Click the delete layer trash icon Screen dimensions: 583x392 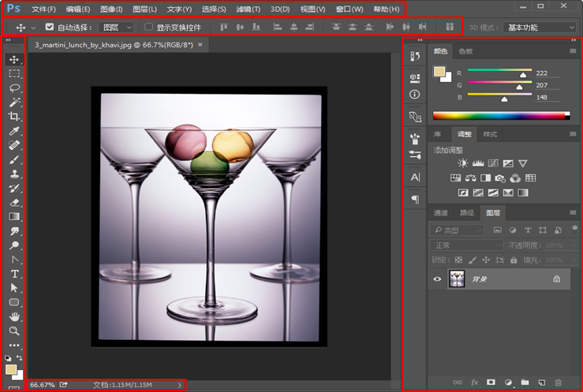[559, 383]
